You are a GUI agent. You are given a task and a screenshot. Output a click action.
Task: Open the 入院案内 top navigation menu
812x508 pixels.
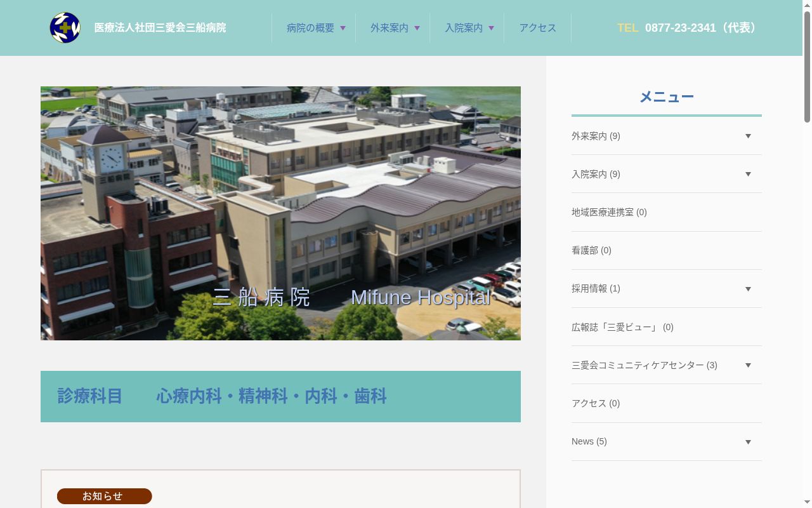coord(464,28)
